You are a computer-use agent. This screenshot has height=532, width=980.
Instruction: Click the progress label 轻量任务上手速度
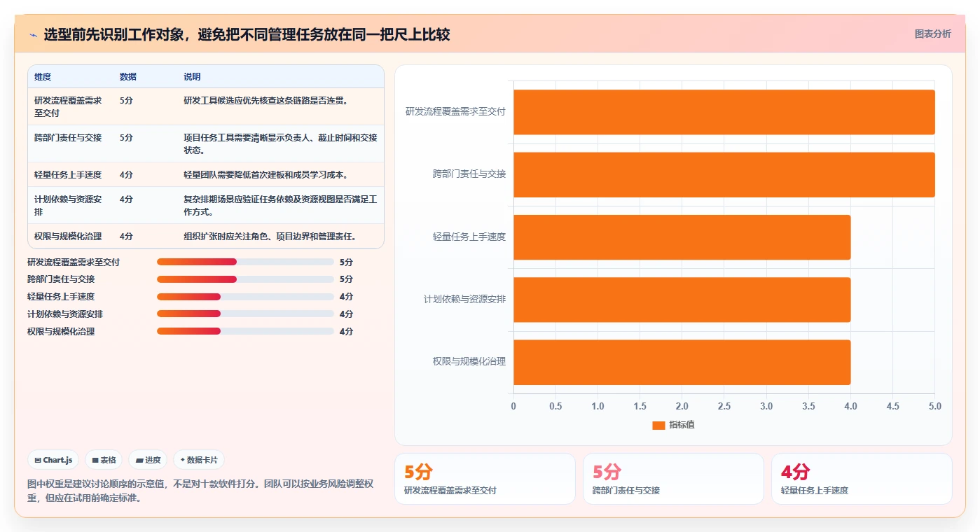pyautogui.click(x=61, y=297)
